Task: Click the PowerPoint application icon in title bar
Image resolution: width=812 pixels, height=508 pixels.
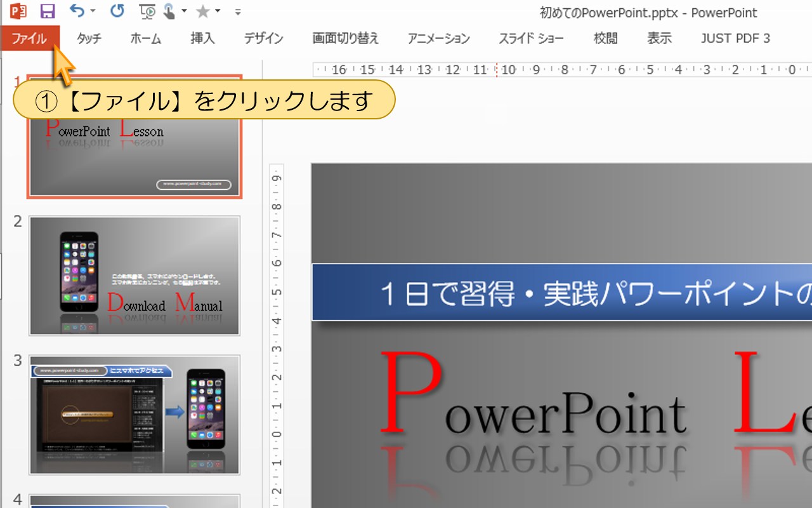Action: point(18,11)
